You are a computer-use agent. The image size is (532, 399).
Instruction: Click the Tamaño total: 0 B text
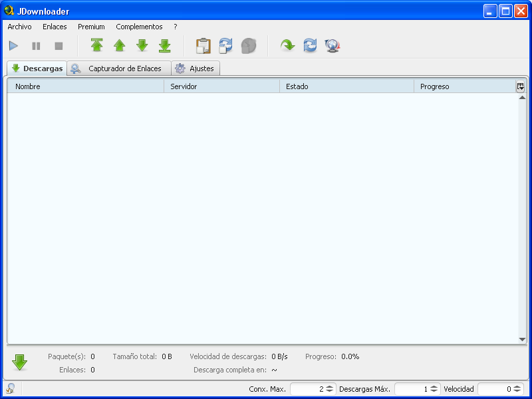pos(142,356)
